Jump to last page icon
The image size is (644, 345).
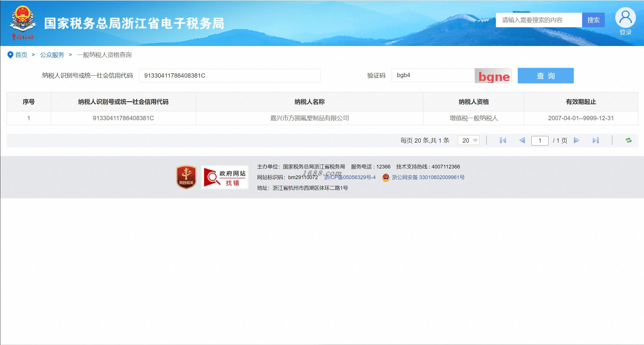coord(596,140)
